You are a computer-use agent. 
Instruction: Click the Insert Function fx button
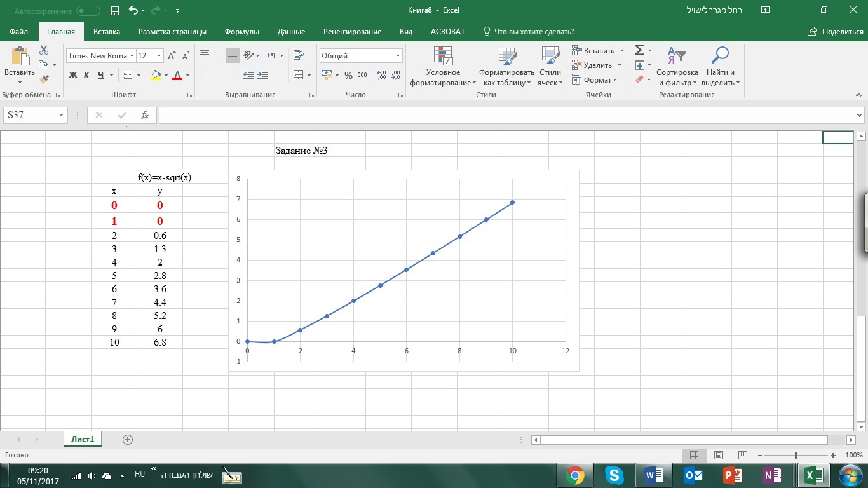(x=145, y=115)
